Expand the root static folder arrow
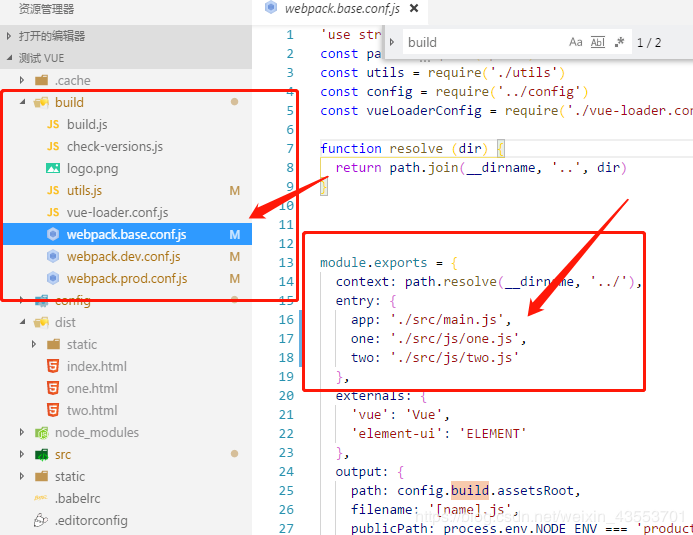This screenshot has width=693, height=535. (x=22, y=477)
